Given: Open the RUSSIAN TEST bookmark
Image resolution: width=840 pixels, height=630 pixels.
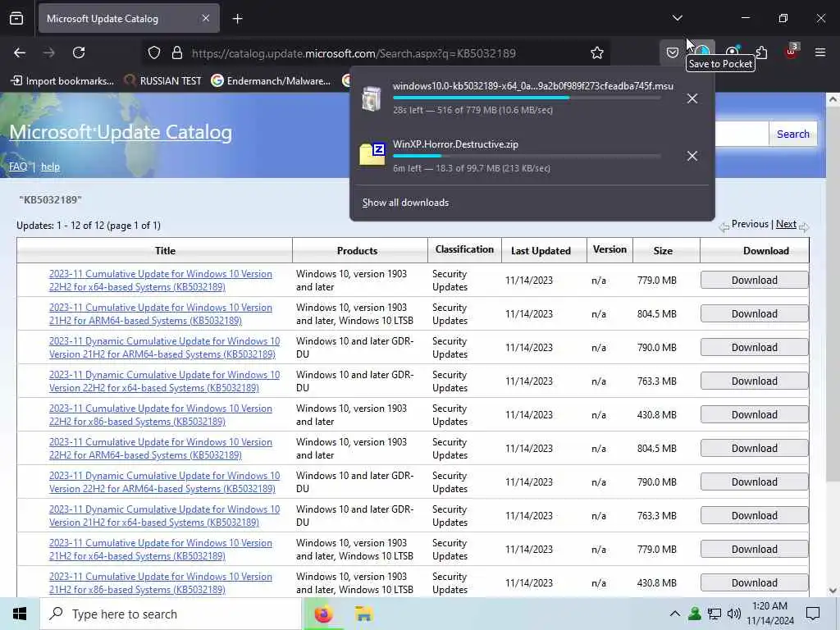Looking at the screenshot, I should click(163, 81).
